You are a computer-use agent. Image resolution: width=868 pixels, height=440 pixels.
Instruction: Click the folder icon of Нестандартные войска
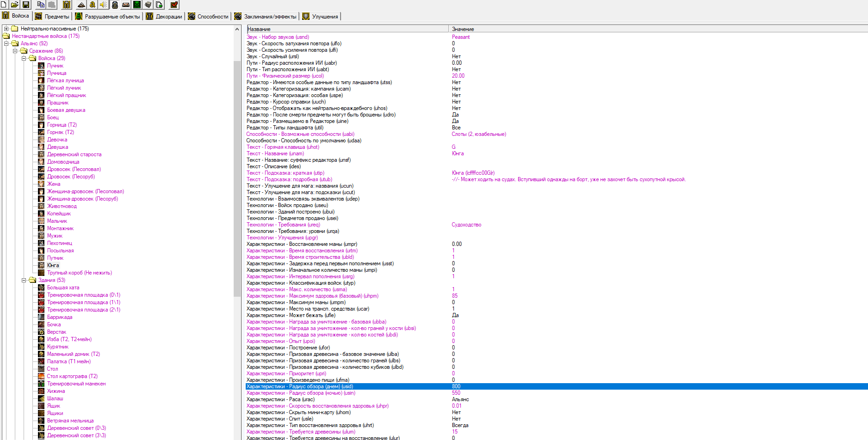pos(6,36)
